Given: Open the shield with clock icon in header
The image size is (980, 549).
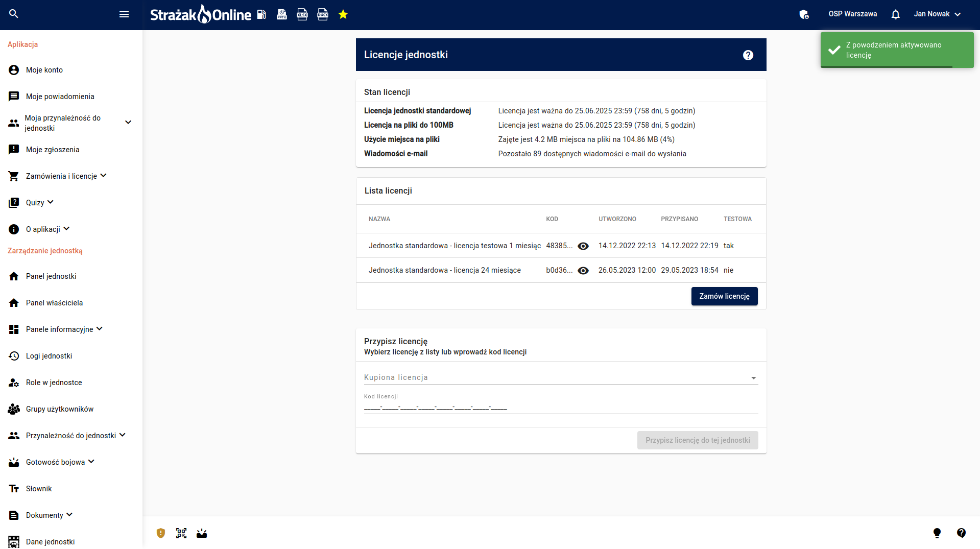Looking at the screenshot, I should [x=804, y=14].
